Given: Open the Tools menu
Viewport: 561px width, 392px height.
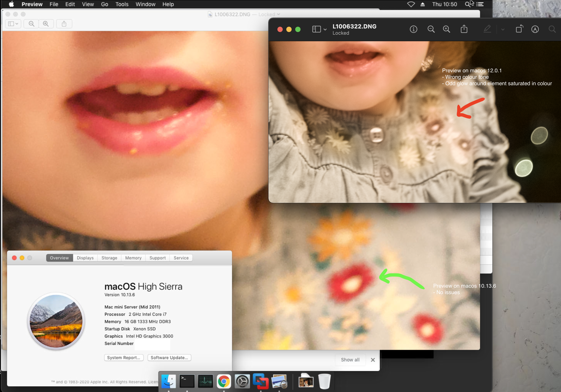Looking at the screenshot, I should 122,4.
